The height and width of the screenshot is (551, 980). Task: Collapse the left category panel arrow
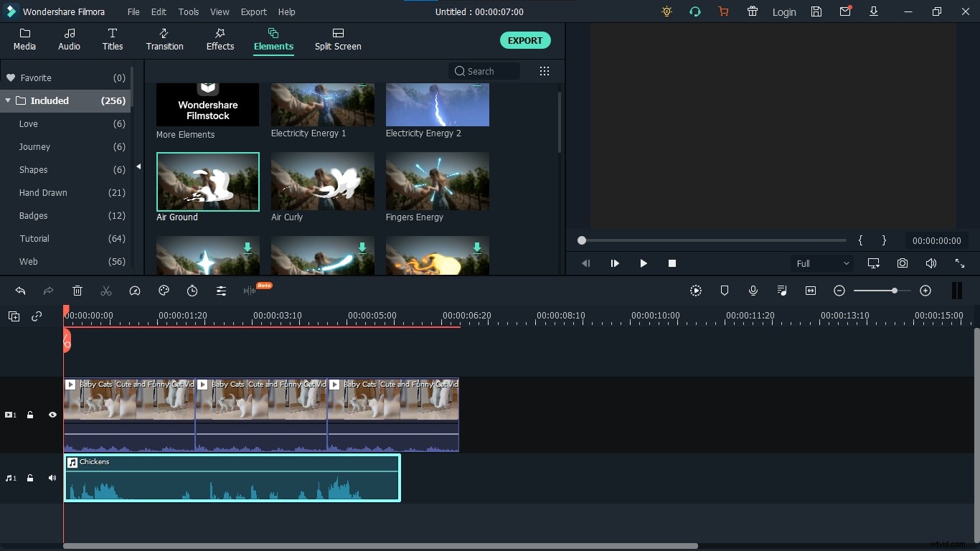(138, 166)
